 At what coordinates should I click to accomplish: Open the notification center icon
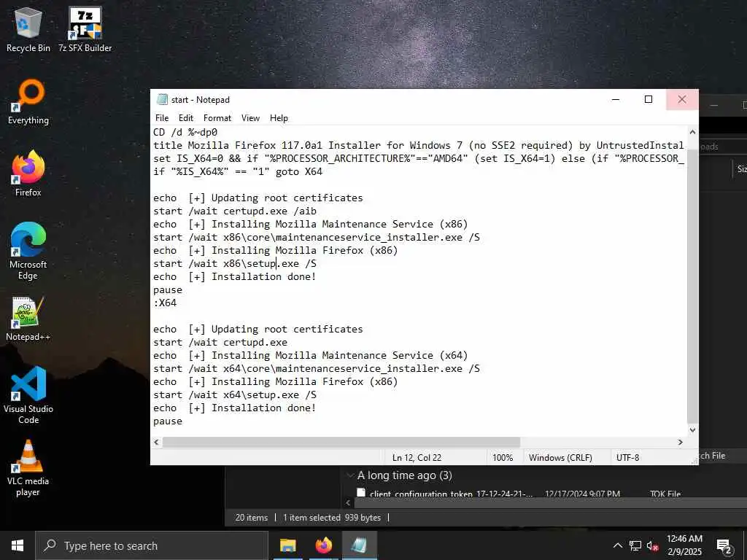click(724, 545)
